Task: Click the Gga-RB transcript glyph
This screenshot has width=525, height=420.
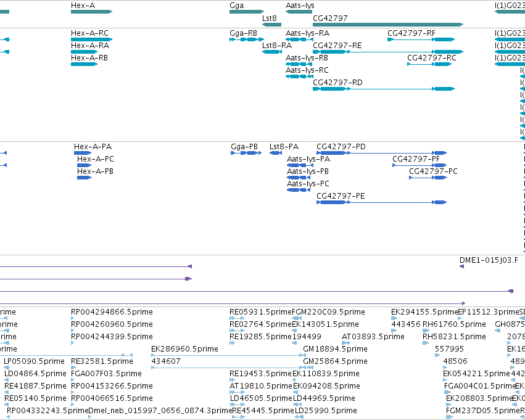Action: pos(247,39)
